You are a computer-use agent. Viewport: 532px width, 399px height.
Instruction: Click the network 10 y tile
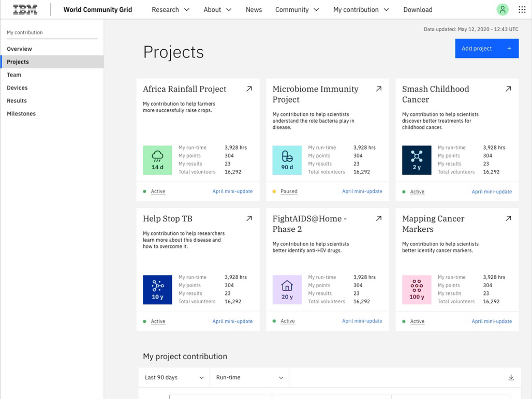(157, 290)
